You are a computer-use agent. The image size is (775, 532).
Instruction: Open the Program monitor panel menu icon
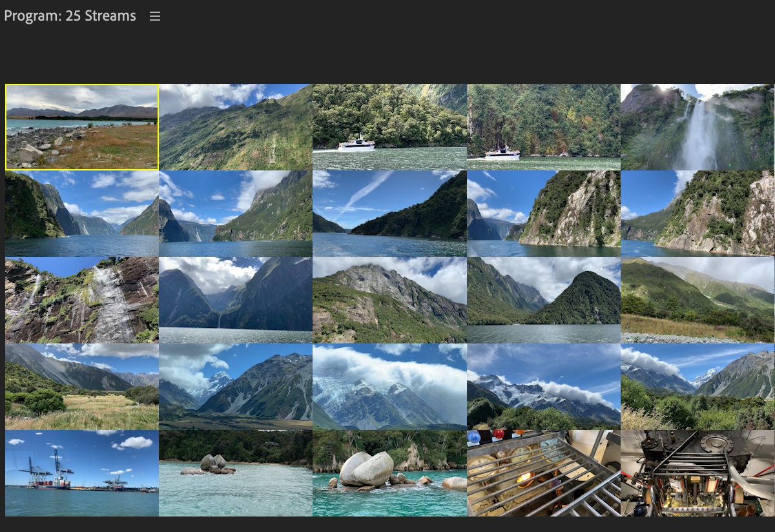click(155, 16)
